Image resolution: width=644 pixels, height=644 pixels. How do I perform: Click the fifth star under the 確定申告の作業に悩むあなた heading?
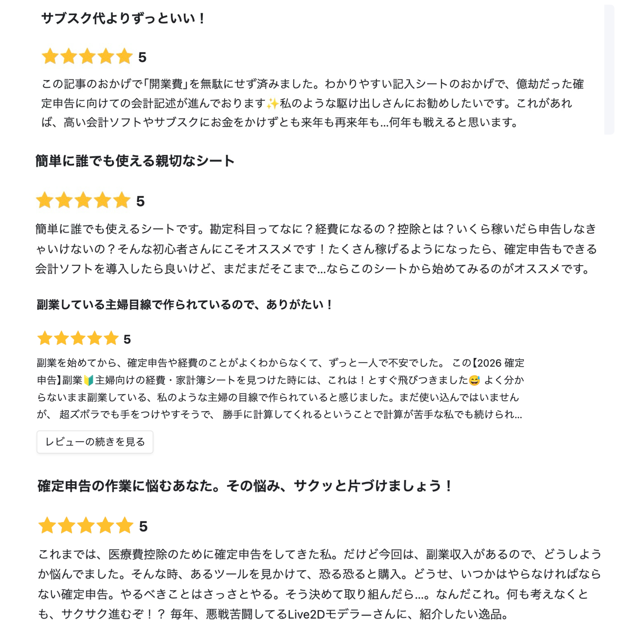(x=125, y=525)
